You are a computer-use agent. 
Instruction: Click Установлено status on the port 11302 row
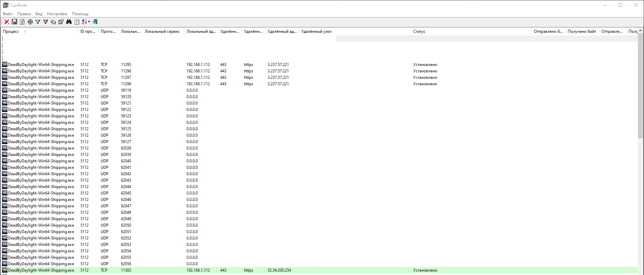pyautogui.click(x=425, y=270)
